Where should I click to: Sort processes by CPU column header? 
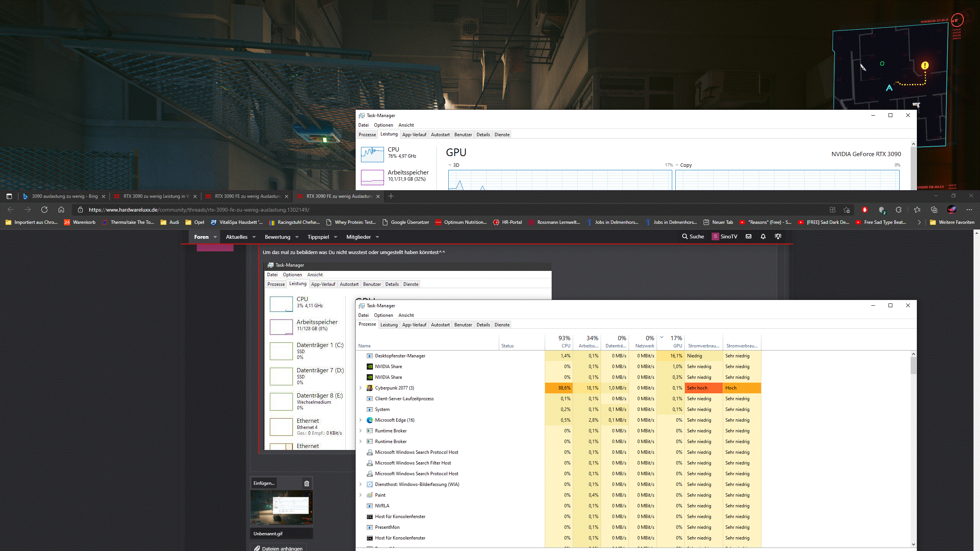coord(559,342)
